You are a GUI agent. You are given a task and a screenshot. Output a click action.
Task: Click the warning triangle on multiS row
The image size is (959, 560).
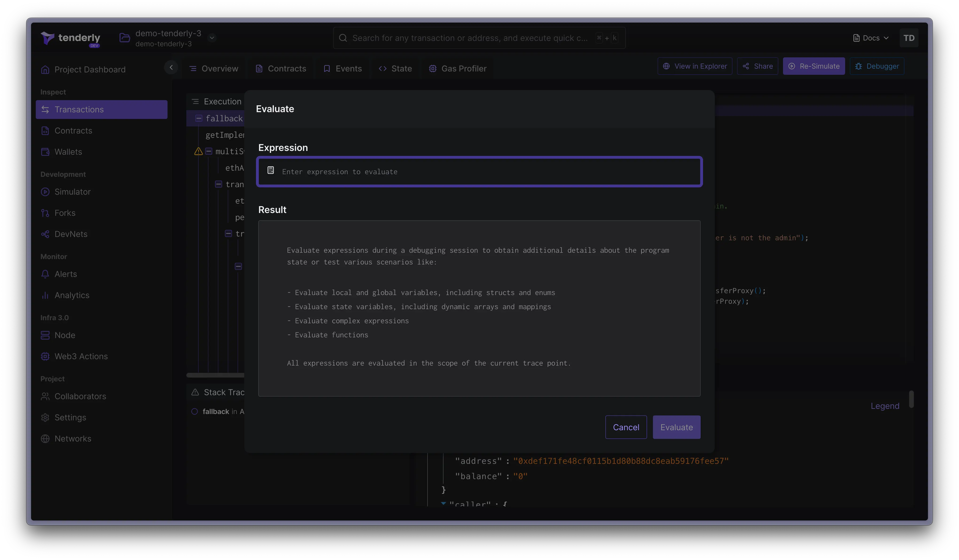[198, 151]
